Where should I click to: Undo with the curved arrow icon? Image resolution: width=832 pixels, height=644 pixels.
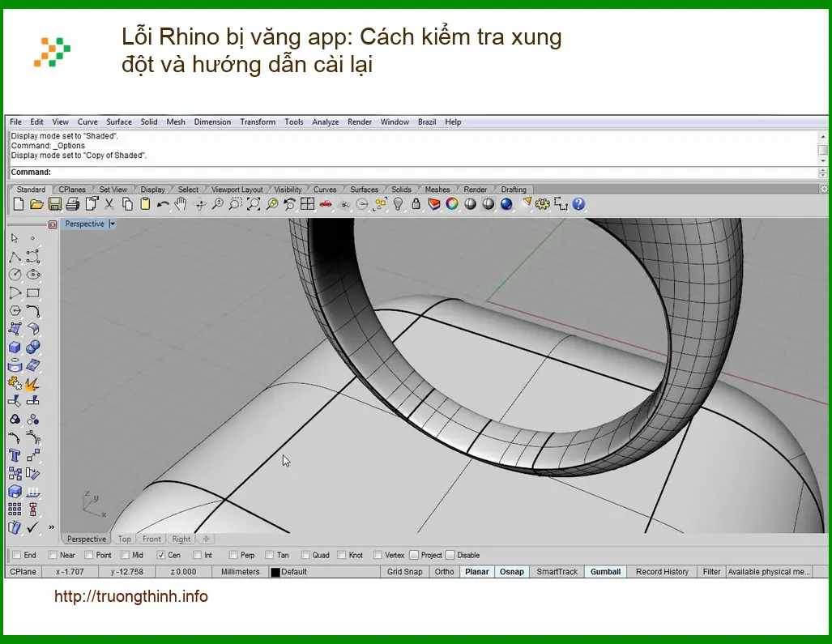click(x=163, y=204)
